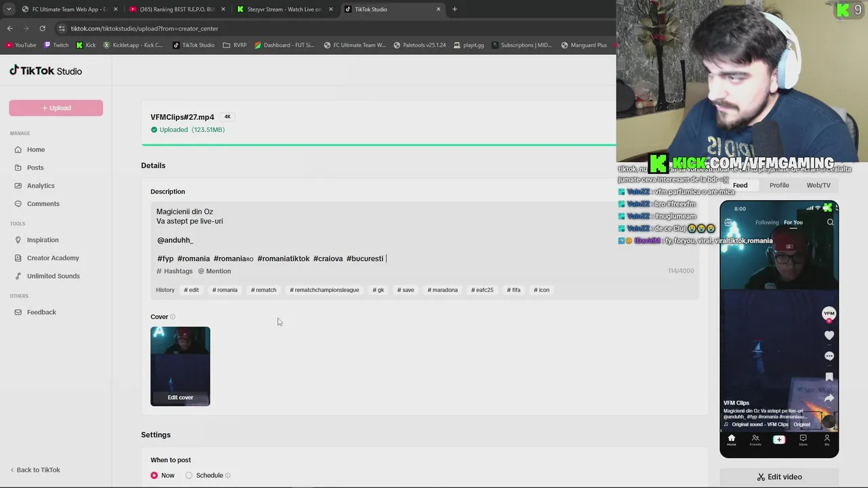Click the upload progress bar
The height and width of the screenshot is (488, 868).
click(378, 144)
